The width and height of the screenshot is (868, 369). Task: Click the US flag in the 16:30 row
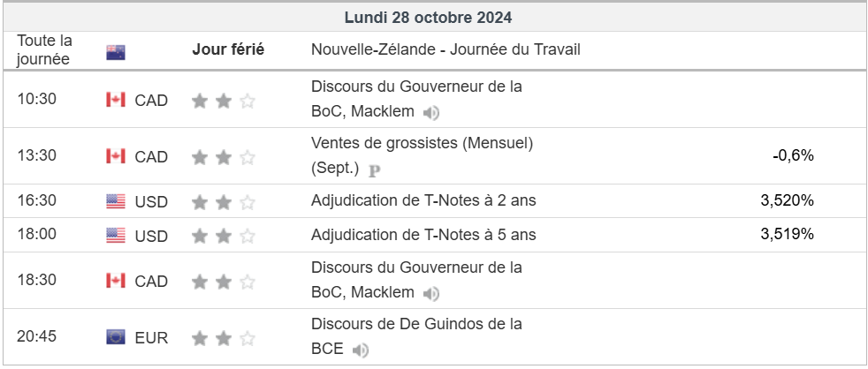(116, 202)
